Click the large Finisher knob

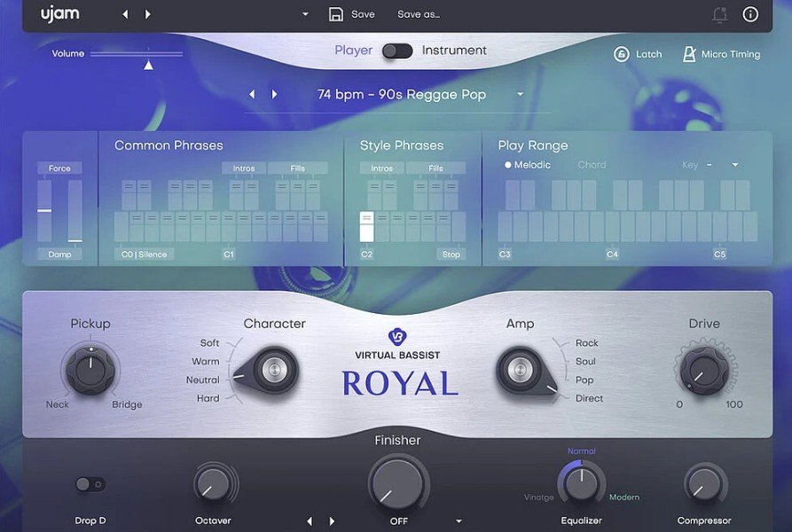(397, 484)
